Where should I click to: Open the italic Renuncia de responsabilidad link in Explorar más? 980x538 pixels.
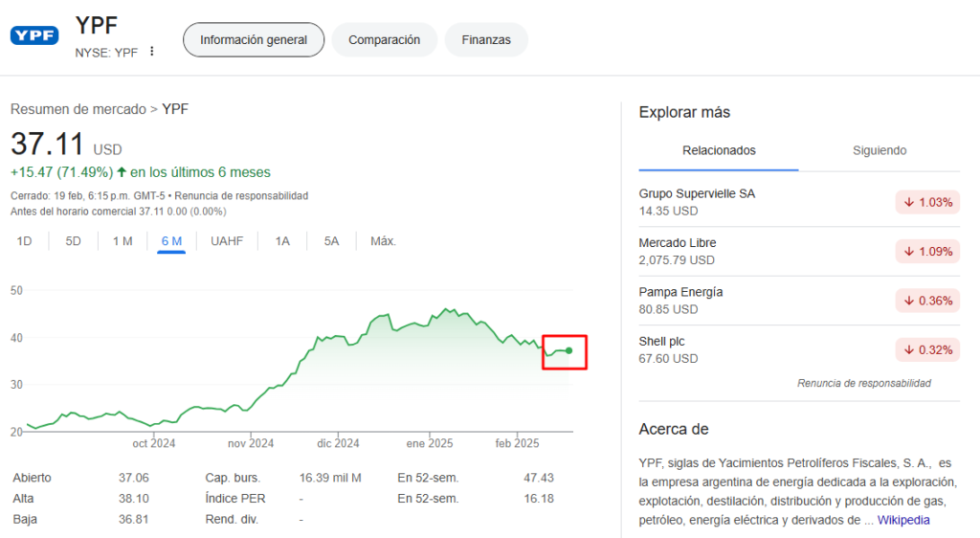[x=864, y=383]
